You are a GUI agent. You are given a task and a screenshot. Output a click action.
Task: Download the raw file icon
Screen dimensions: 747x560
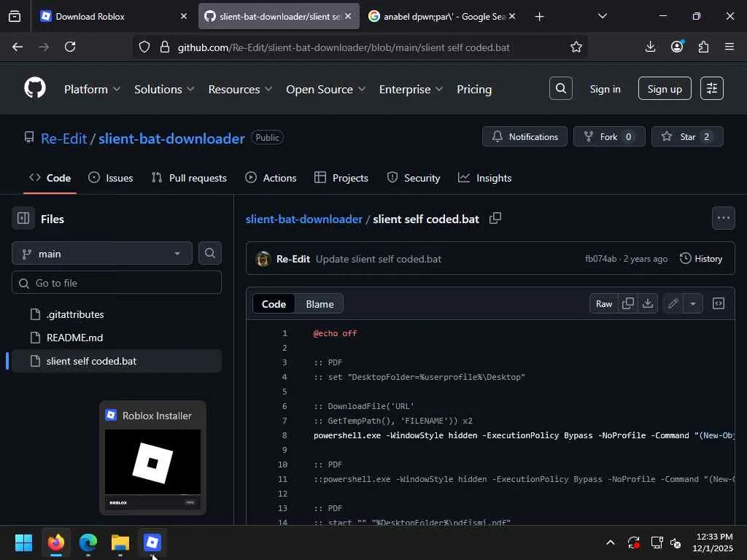648,304
